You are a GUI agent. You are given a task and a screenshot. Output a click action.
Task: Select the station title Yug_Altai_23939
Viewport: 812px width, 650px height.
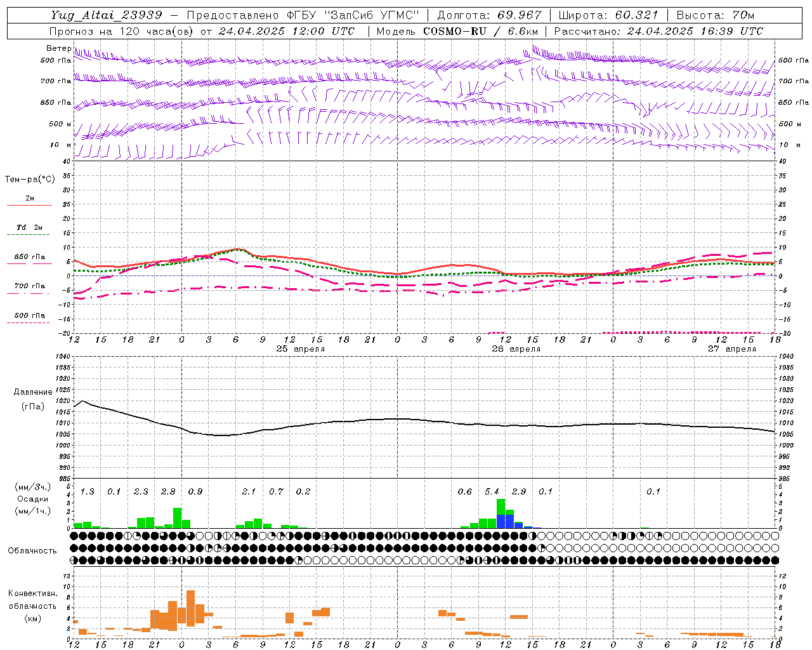coord(107,15)
